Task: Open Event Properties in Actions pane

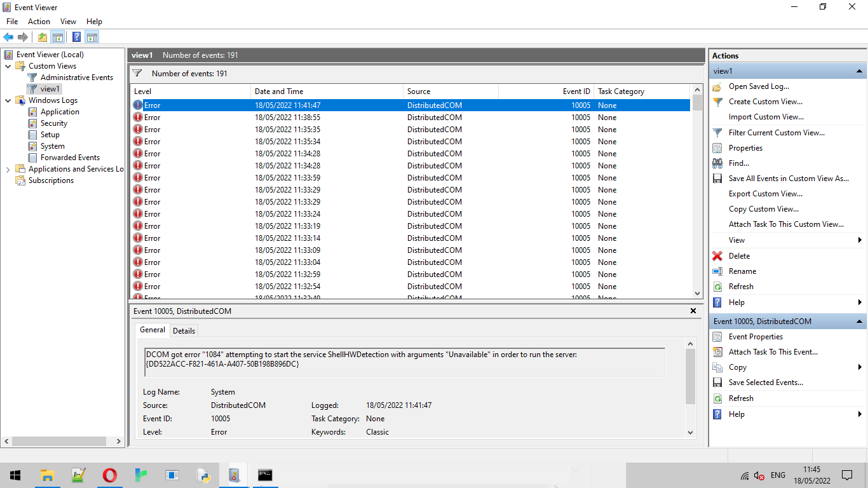Action: click(x=756, y=337)
